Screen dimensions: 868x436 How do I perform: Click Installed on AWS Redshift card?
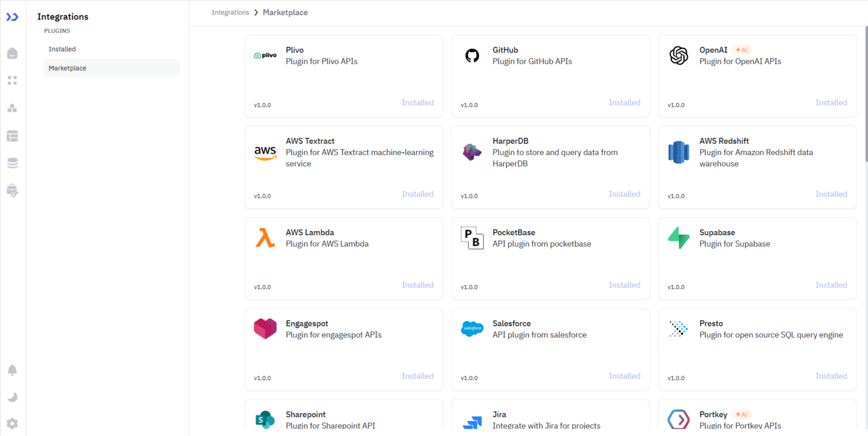(831, 194)
